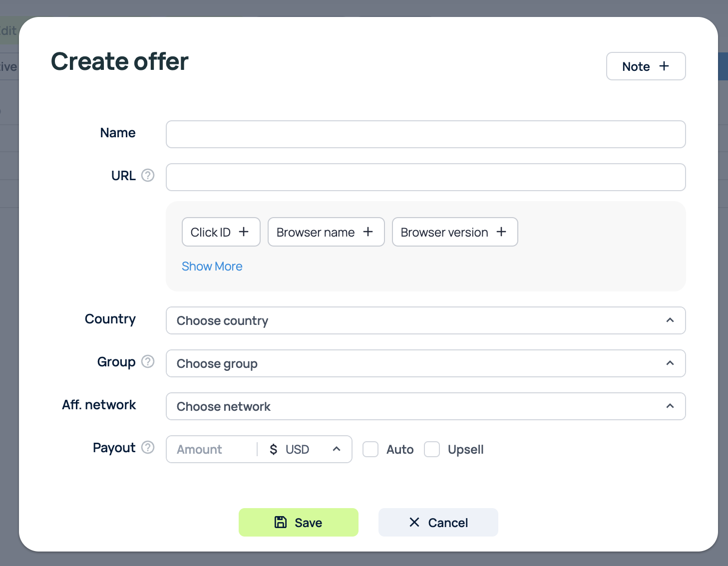Click the Group help question mark icon

[x=148, y=361]
